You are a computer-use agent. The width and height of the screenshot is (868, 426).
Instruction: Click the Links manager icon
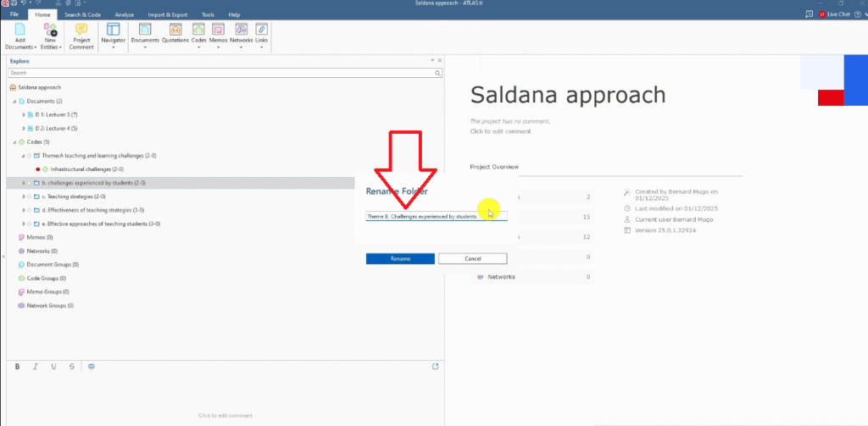click(x=262, y=30)
